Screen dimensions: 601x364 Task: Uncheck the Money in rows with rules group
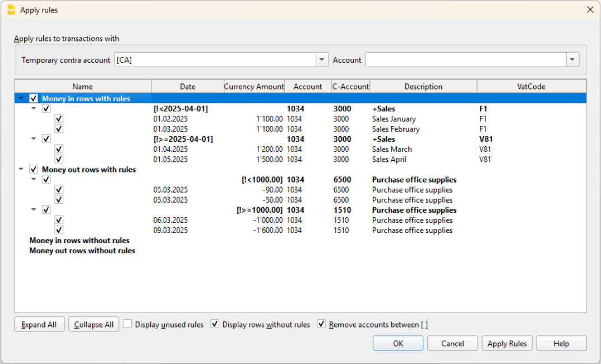[33, 97]
